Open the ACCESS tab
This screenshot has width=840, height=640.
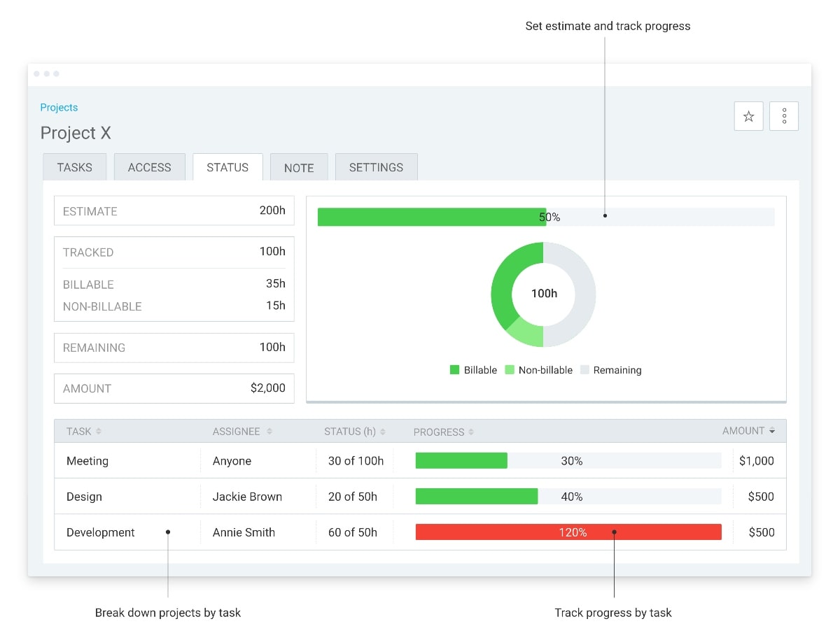(x=150, y=167)
